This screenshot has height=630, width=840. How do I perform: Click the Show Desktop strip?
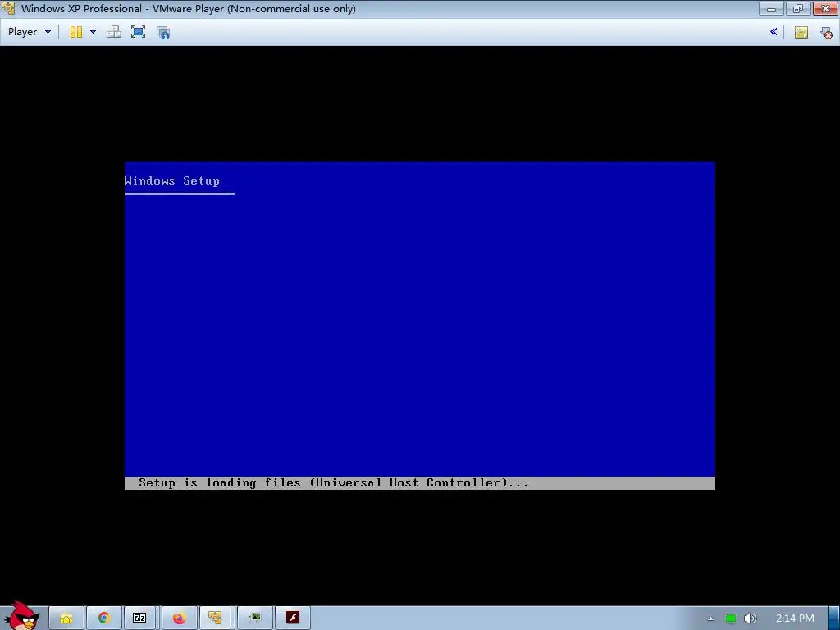tap(834, 619)
